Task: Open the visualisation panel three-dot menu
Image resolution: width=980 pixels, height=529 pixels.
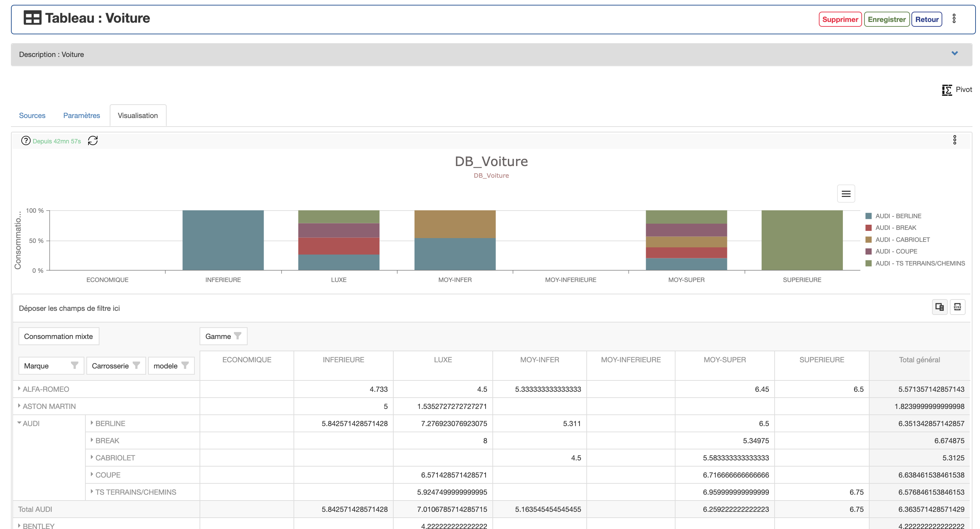Action: pyautogui.click(x=954, y=140)
